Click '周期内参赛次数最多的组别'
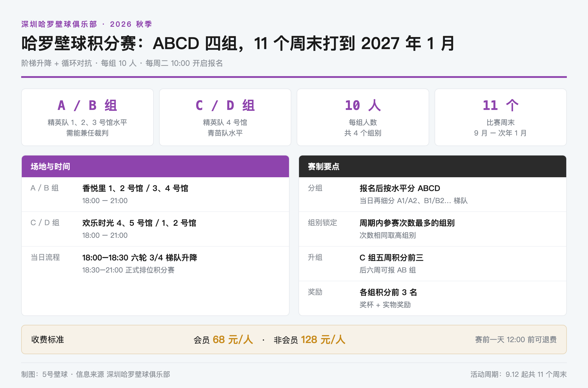The height and width of the screenshot is (388, 588). pos(407,223)
